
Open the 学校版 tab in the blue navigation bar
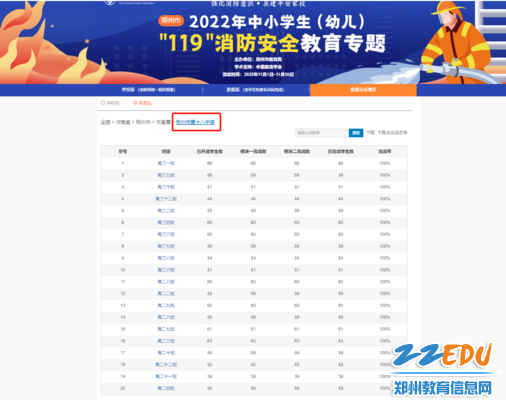coord(148,90)
